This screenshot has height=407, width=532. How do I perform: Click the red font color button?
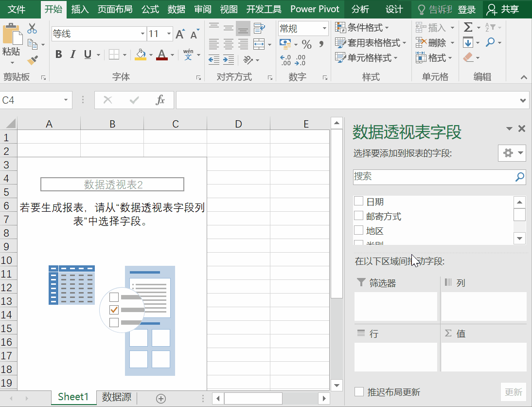162,55
